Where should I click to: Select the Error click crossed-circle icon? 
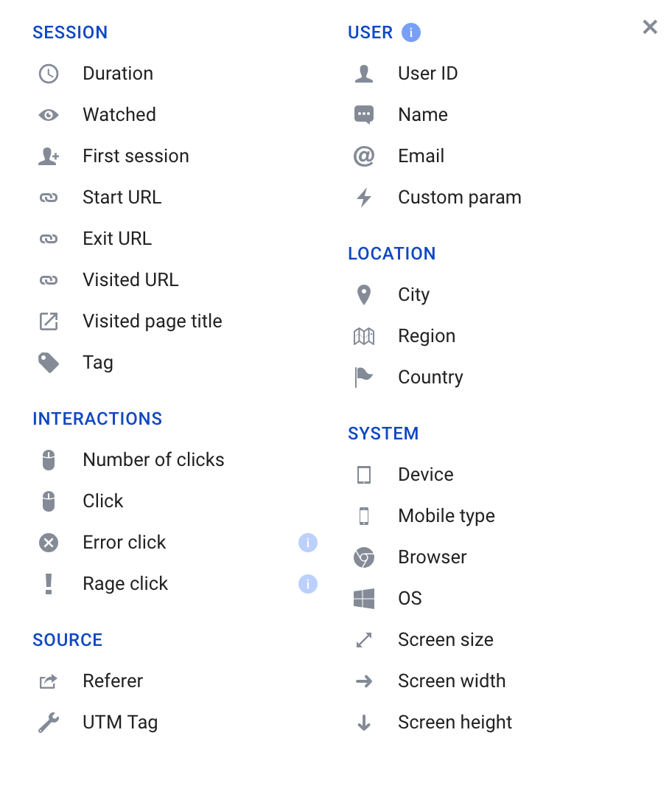[x=48, y=542]
